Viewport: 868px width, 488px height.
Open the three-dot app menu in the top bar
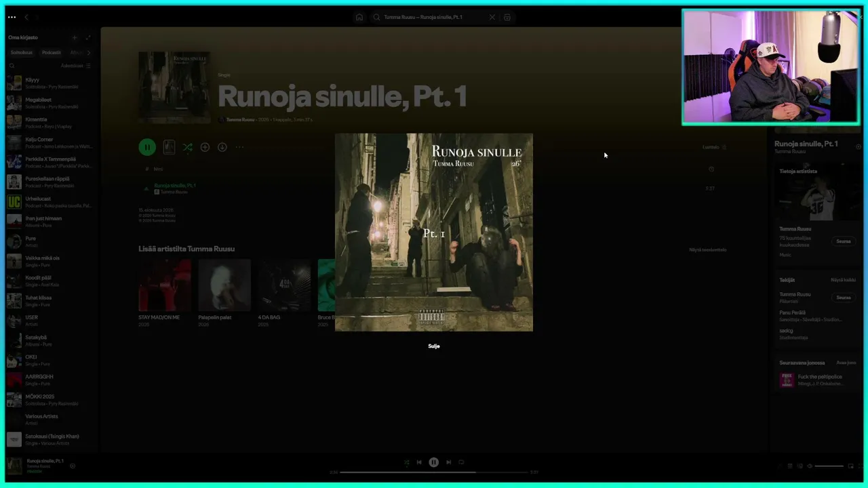(x=12, y=17)
